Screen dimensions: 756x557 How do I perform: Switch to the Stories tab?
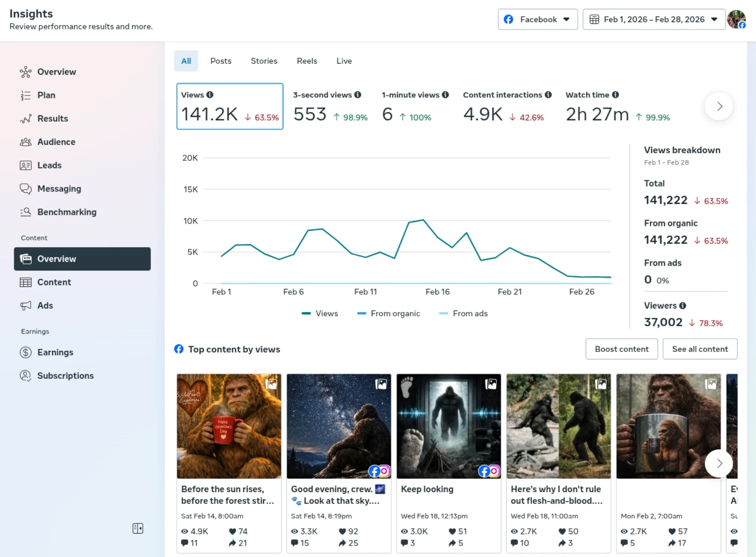coord(264,61)
